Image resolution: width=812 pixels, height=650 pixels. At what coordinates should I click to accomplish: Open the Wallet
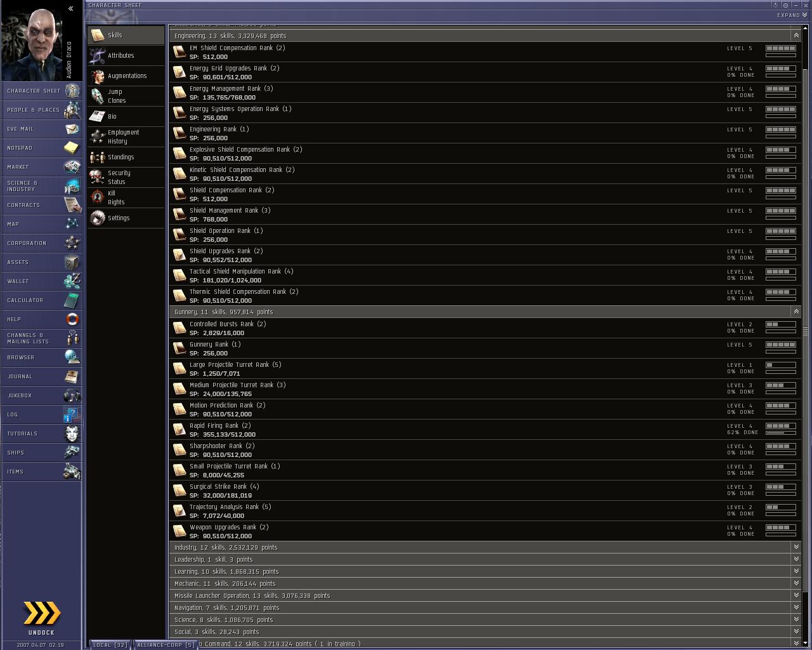point(41,281)
